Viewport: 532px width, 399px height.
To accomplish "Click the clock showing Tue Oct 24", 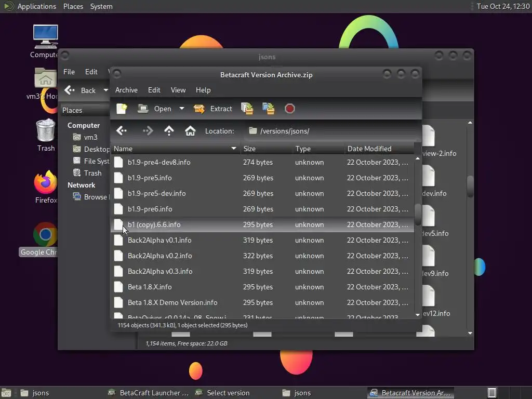I will 503,6.
